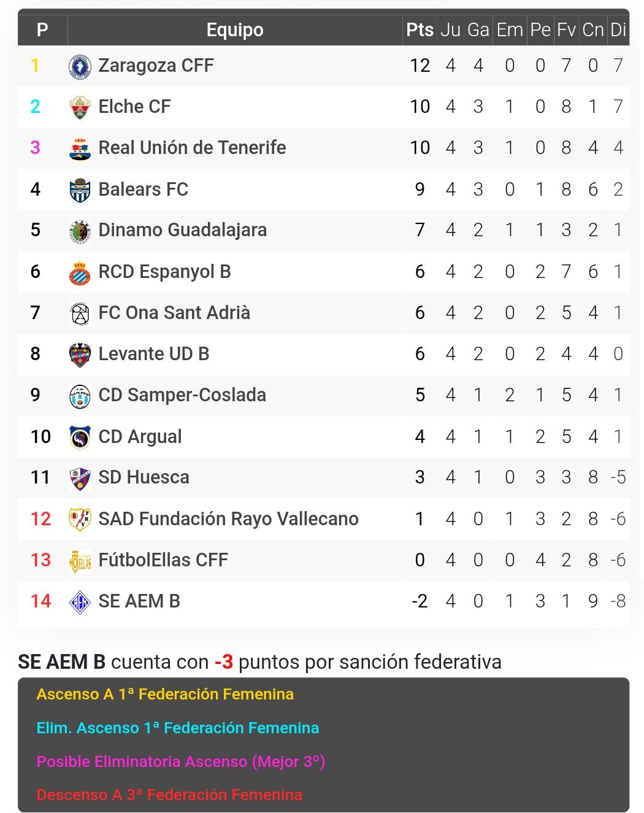
Task: Click the SE AEM B diamond logo
Action: point(80,602)
